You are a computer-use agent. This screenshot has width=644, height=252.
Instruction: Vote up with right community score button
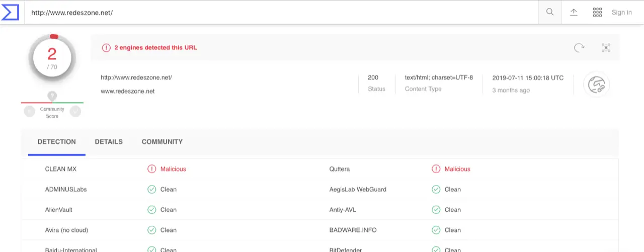75,111
